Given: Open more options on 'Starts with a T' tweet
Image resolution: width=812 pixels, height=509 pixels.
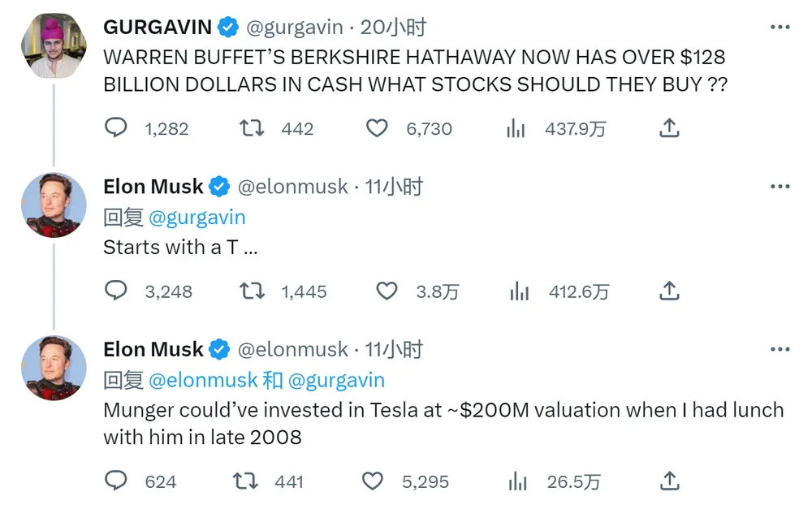Looking at the screenshot, I should (780, 187).
